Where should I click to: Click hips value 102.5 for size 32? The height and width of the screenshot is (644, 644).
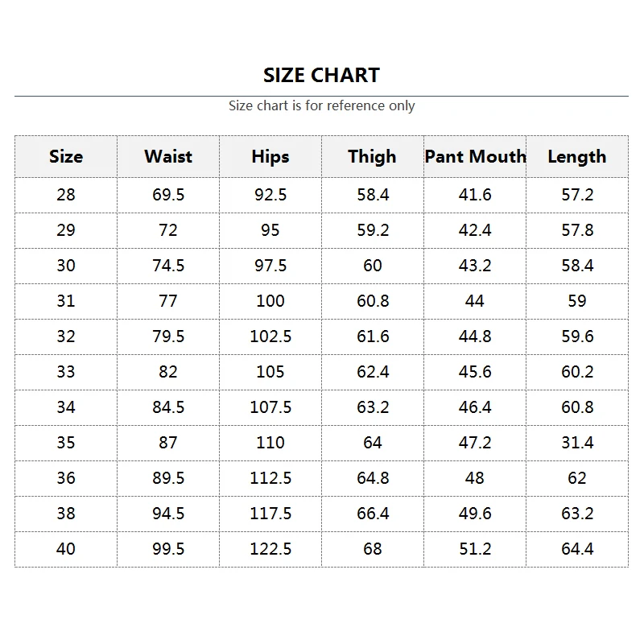click(270, 336)
